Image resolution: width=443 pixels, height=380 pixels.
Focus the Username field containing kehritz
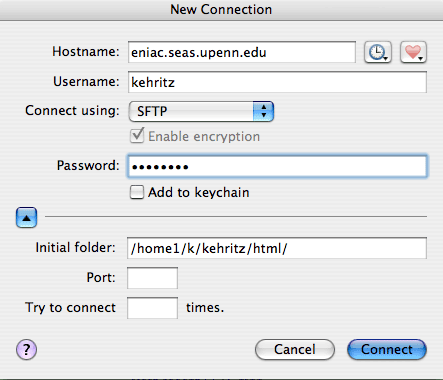[277, 82]
